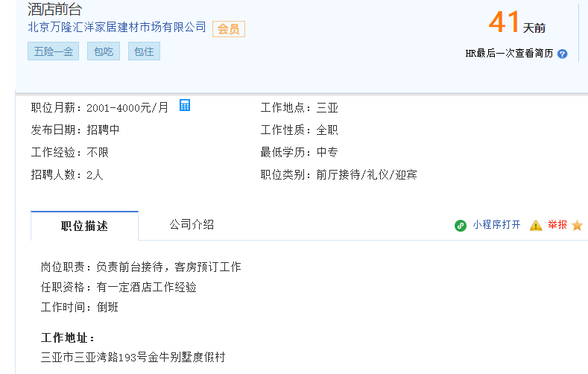Click the 酒店前台 job title heading
Viewport: 588px width, 374px height.
[x=54, y=9]
